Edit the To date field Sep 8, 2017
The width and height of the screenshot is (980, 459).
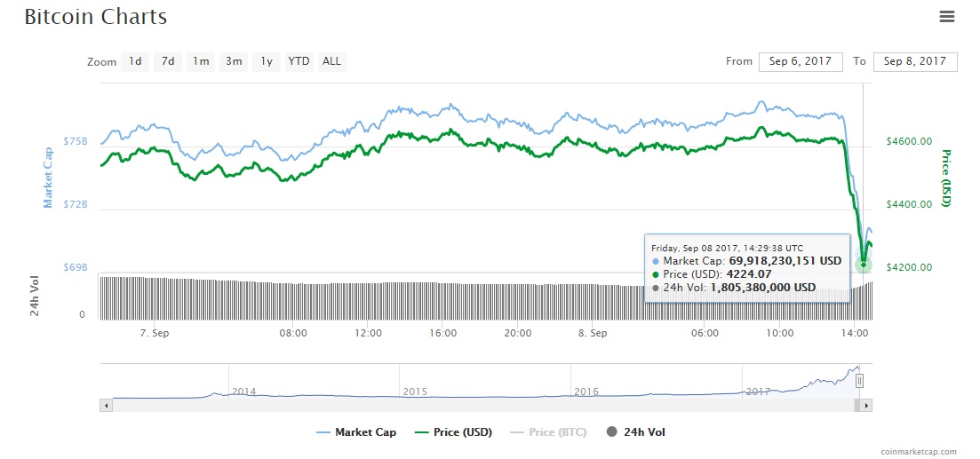point(915,61)
